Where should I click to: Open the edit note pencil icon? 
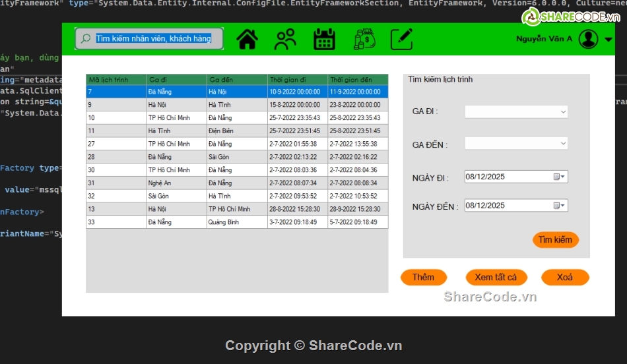point(401,40)
